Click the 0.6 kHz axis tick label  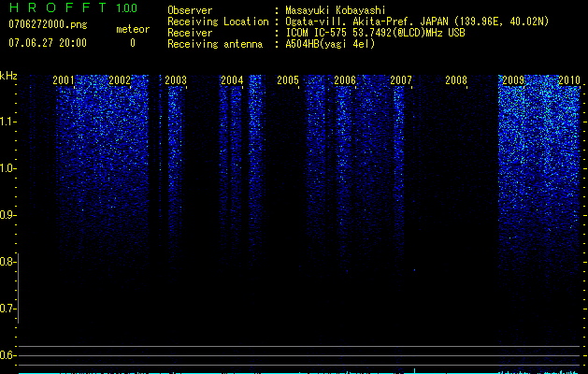(x=7, y=355)
